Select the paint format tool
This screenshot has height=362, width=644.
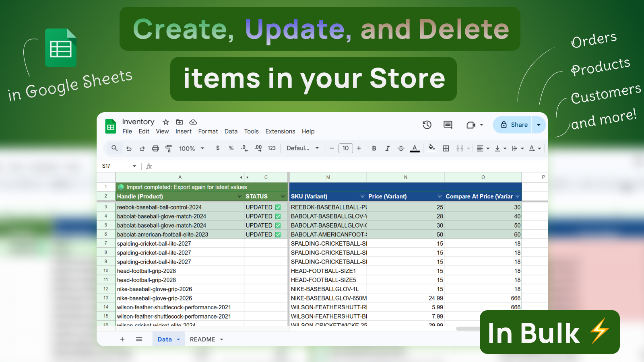tap(169, 148)
